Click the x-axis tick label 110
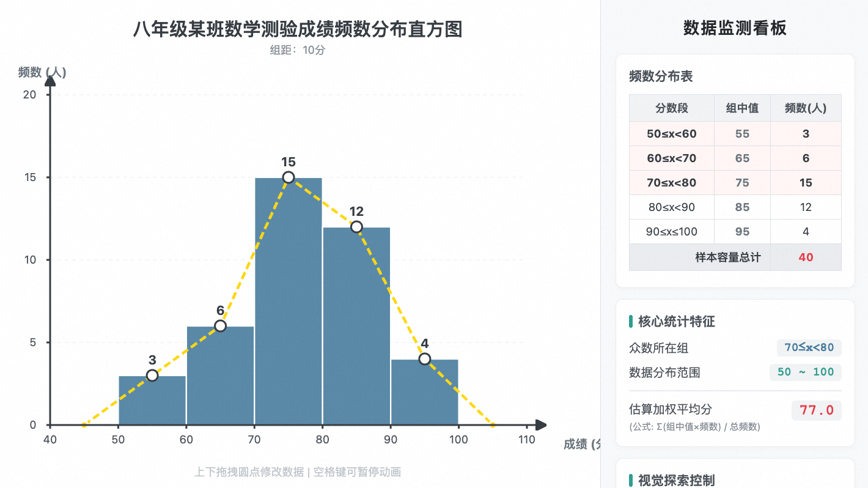The width and height of the screenshot is (868, 488). tap(527, 440)
